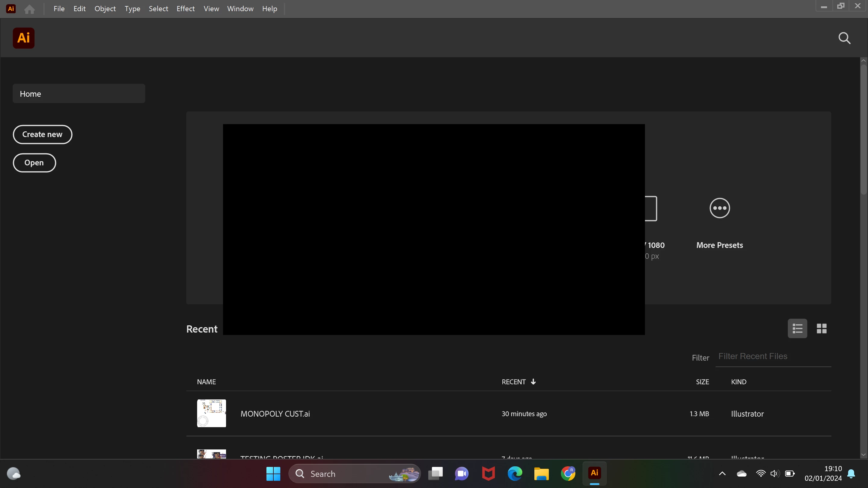Open File Explorer from taskbar
The width and height of the screenshot is (868, 488).
click(541, 474)
